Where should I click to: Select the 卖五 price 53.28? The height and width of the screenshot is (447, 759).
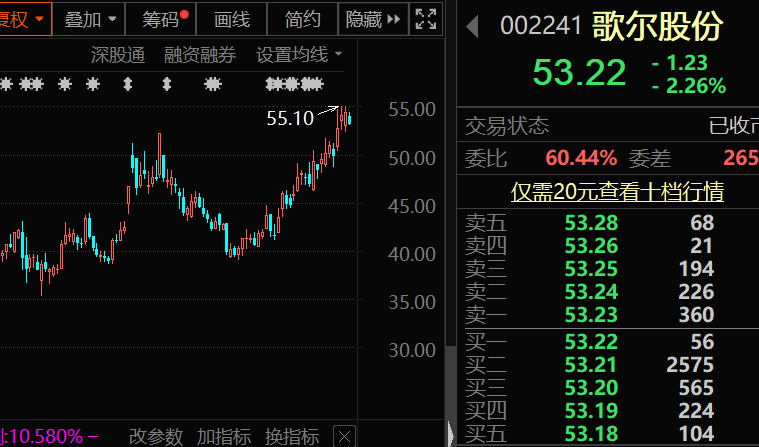click(x=592, y=223)
